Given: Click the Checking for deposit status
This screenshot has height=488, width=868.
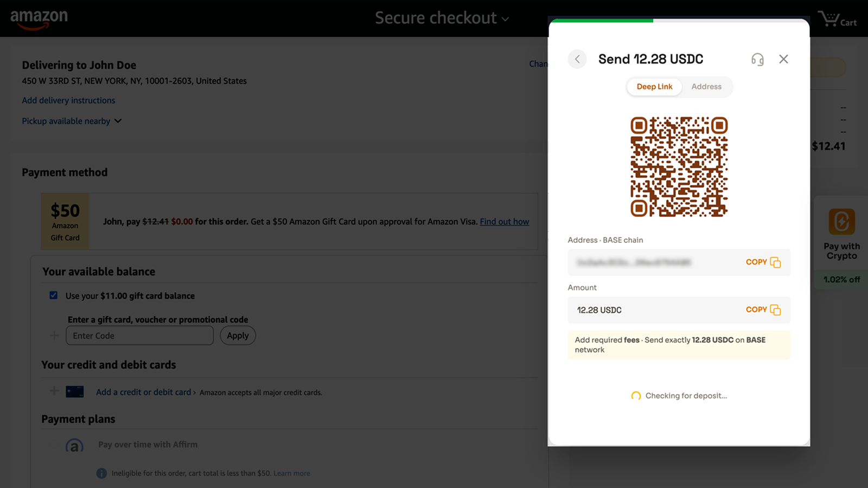Looking at the screenshot, I should [679, 396].
